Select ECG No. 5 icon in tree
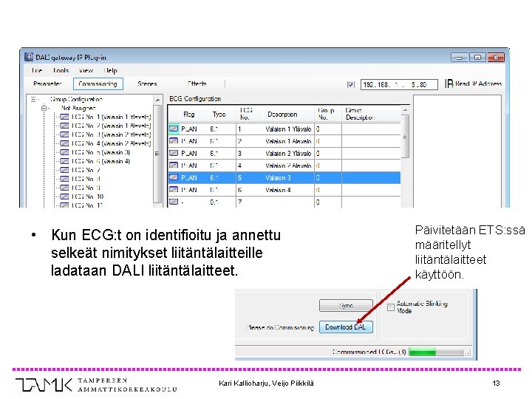Image resolution: width=532 pixels, height=399 pixels. [x=64, y=152]
